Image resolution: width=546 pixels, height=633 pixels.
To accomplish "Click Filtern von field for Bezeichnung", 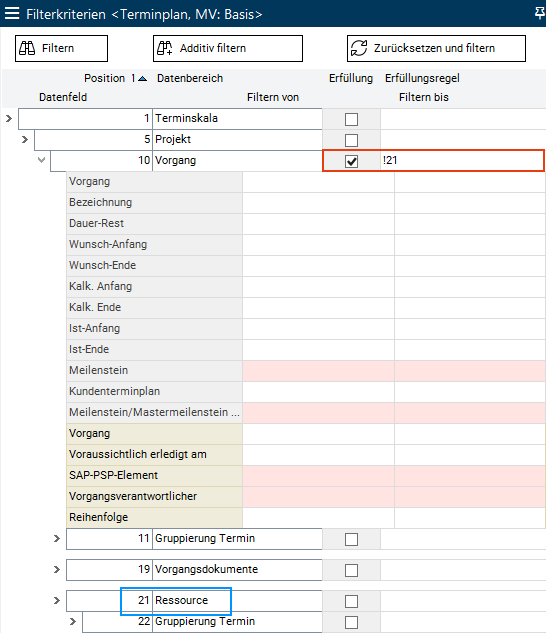I will pos(318,203).
